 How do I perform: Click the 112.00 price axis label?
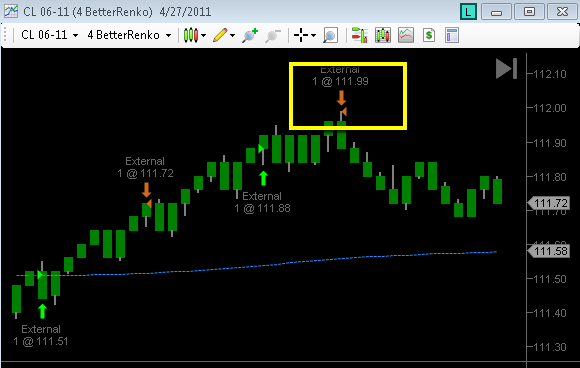coord(550,108)
